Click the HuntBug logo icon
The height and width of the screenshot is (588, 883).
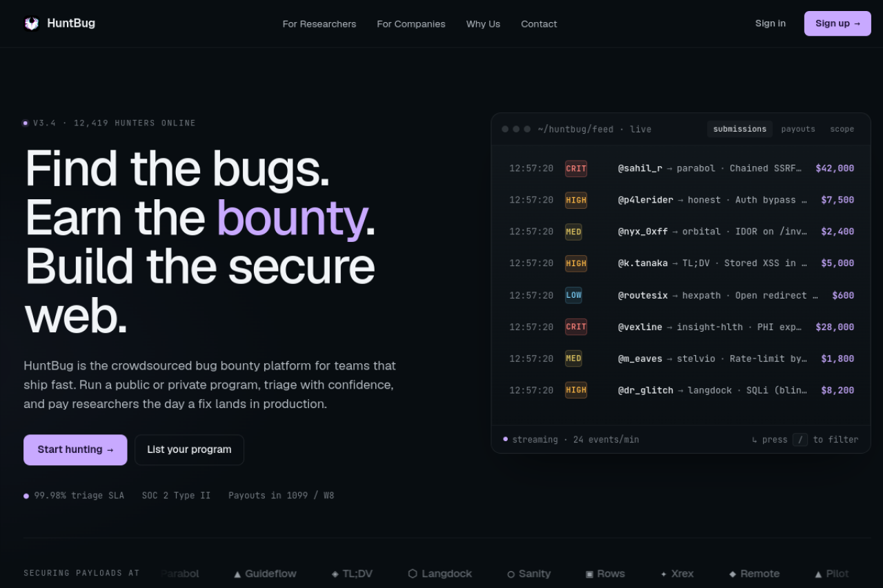[x=31, y=23]
